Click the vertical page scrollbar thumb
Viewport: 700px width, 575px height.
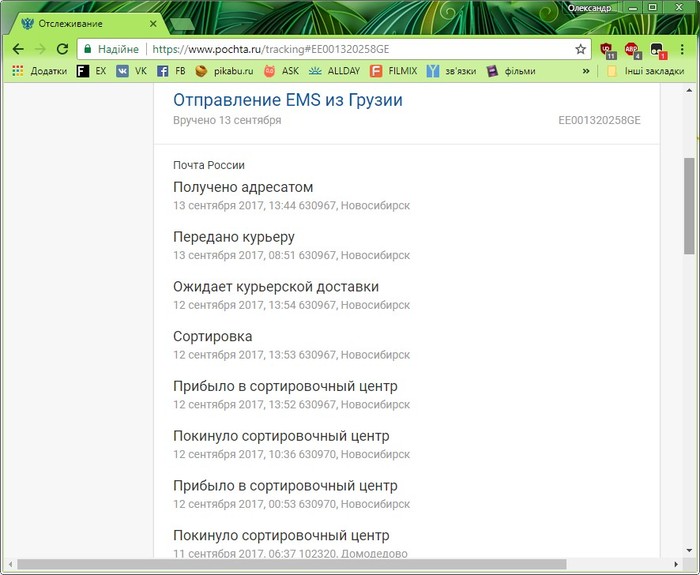(689, 205)
